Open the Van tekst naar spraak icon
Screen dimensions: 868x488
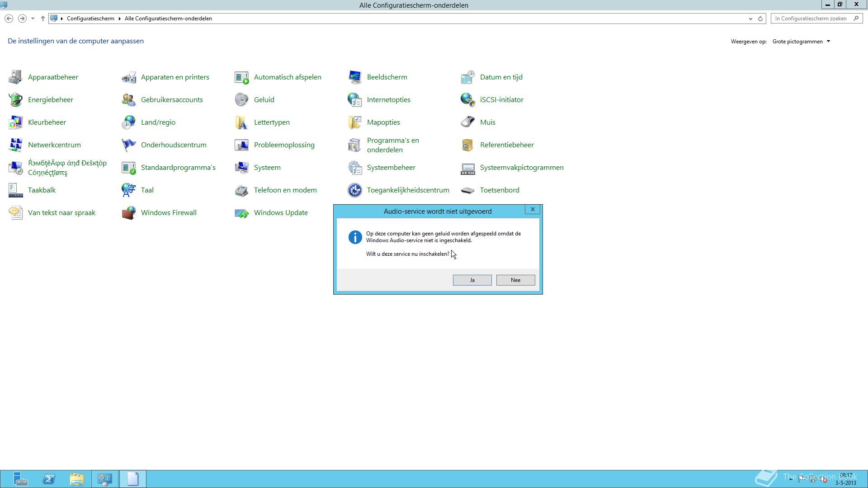[x=15, y=213]
